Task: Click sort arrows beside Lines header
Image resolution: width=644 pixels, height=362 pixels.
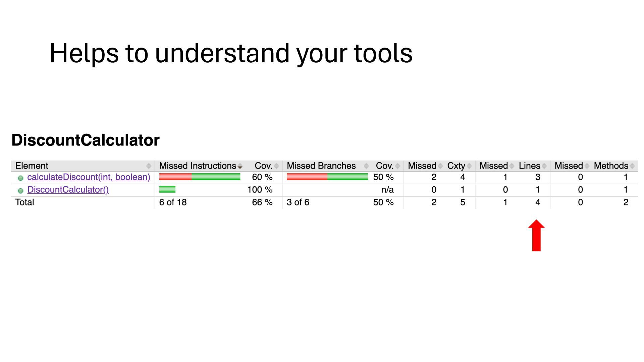Action: tap(544, 166)
